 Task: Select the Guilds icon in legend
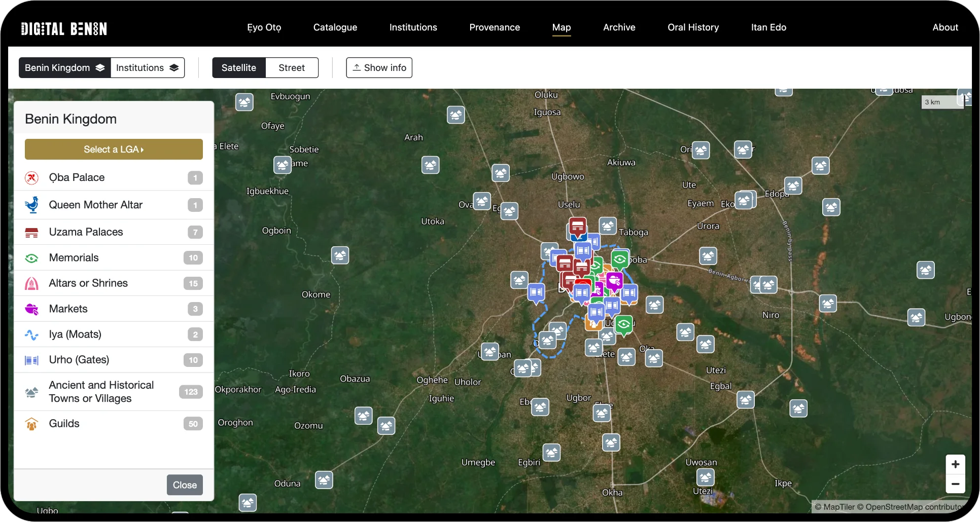point(31,424)
